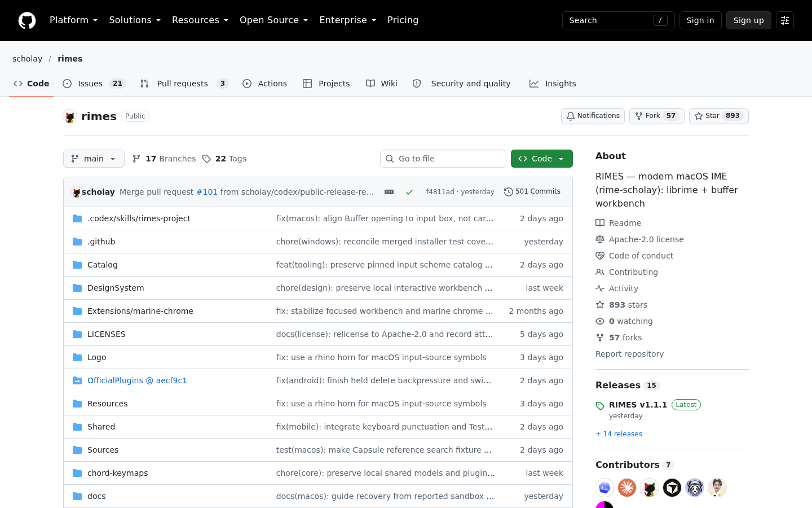Open the raccoon contributor avatar
This screenshot has width=812, height=508.
[695, 488]
